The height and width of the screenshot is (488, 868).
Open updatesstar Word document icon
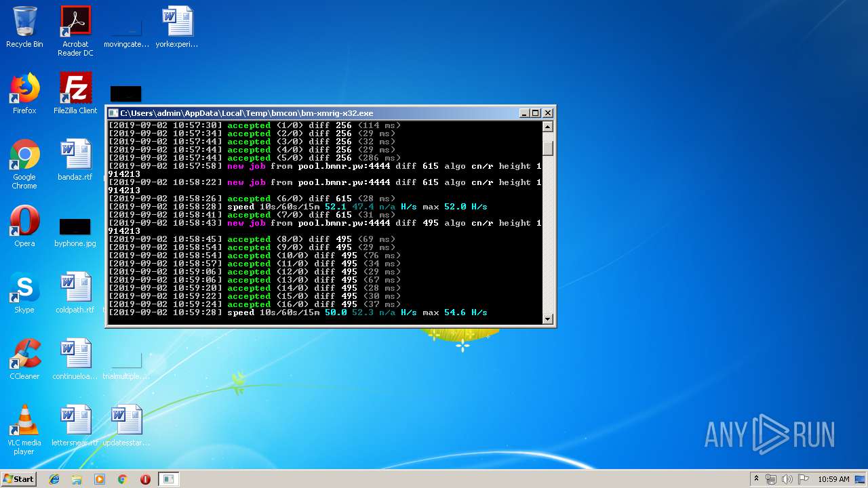point(126,426)
